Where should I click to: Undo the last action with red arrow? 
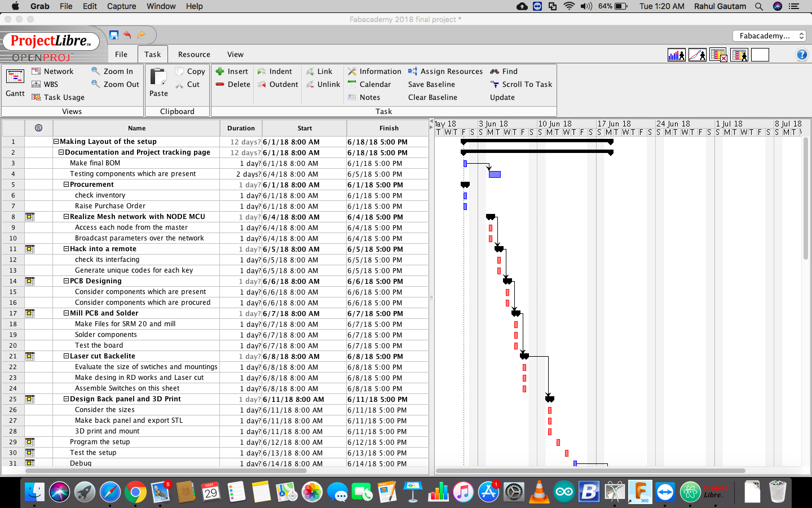coord(127,35)
